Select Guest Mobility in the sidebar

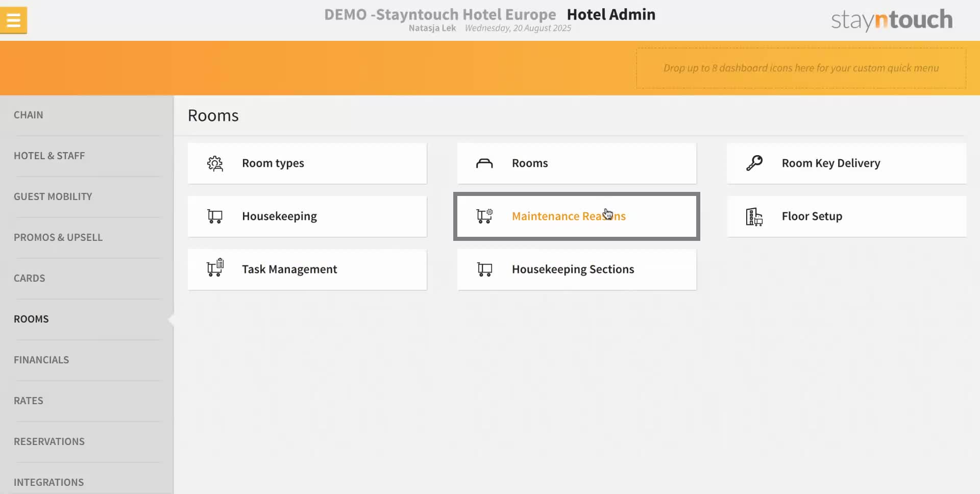[x=87, y=197]
